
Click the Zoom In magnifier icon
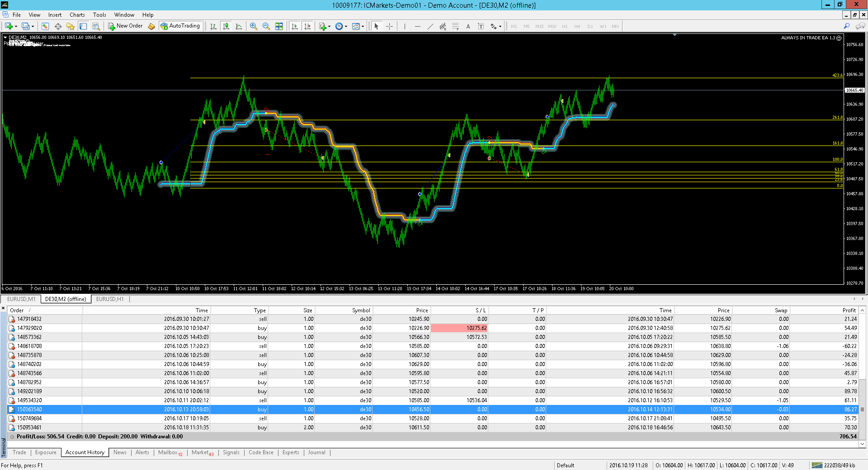(254, 26)
